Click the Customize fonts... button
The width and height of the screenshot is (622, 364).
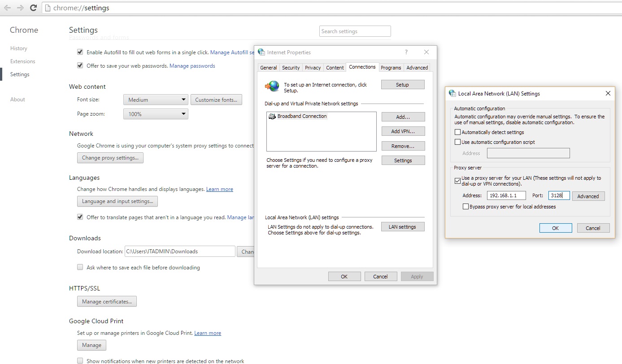pyautogui.click(x=216, y=100)
